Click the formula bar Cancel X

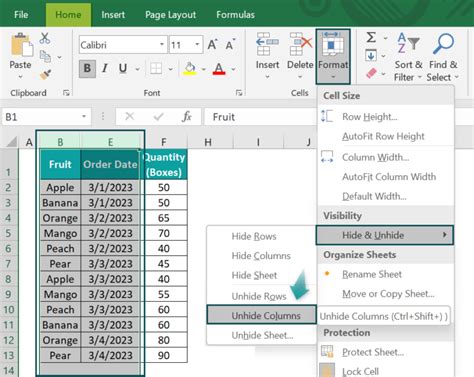coord(129,116)
